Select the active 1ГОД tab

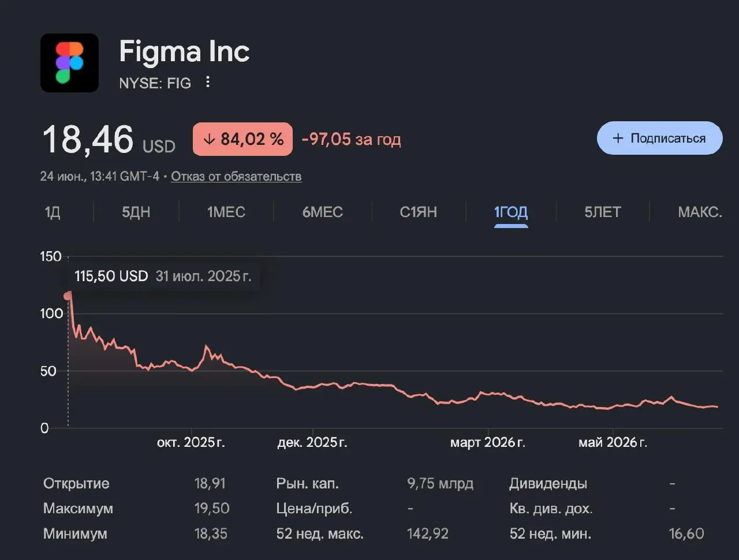(x=511, y=212)
